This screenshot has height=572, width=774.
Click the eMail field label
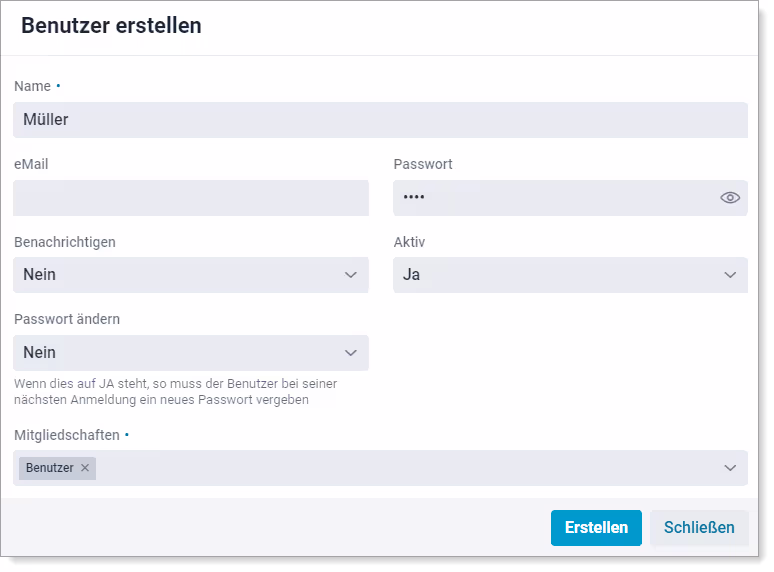pos(31,164)
